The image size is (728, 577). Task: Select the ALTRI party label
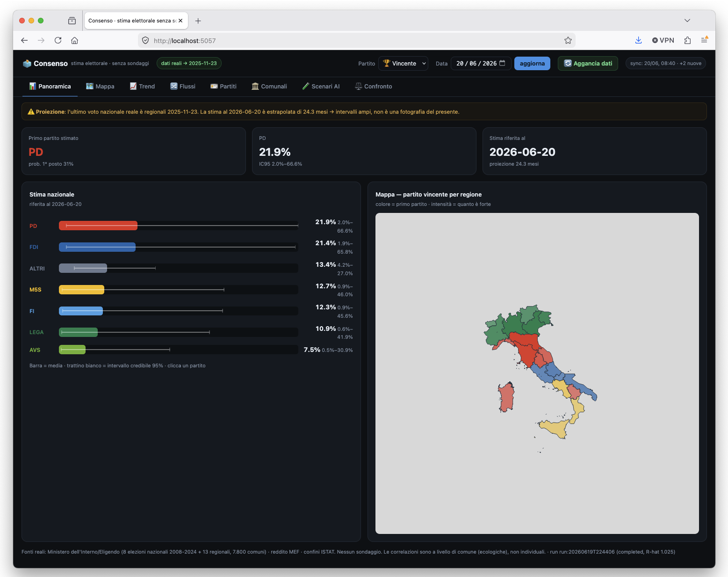[37, 269]
